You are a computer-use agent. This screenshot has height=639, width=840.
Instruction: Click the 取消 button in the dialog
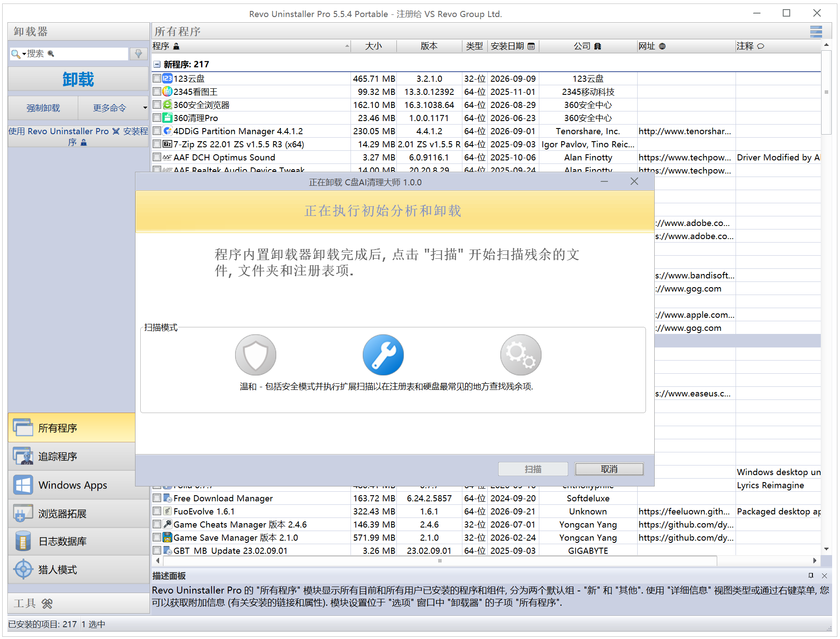click(609, 469)
